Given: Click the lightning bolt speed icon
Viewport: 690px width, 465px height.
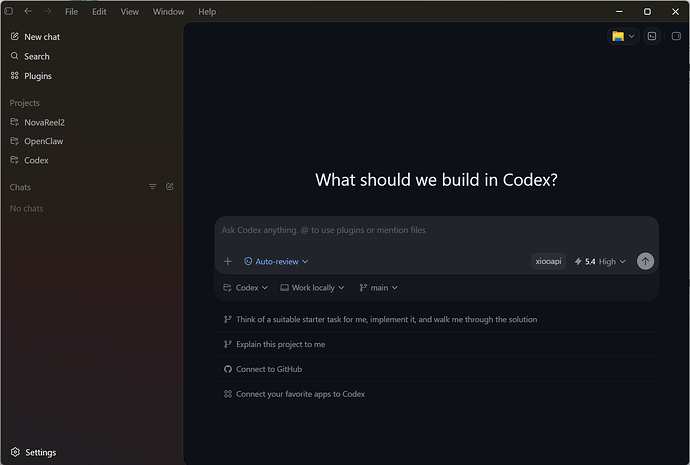Looking at the screenshot, I should click(578, 261).
